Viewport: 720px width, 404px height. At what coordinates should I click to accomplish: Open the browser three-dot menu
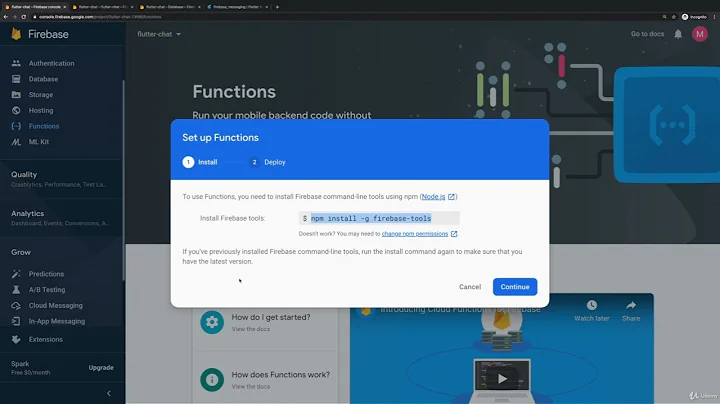pos(714,17)
